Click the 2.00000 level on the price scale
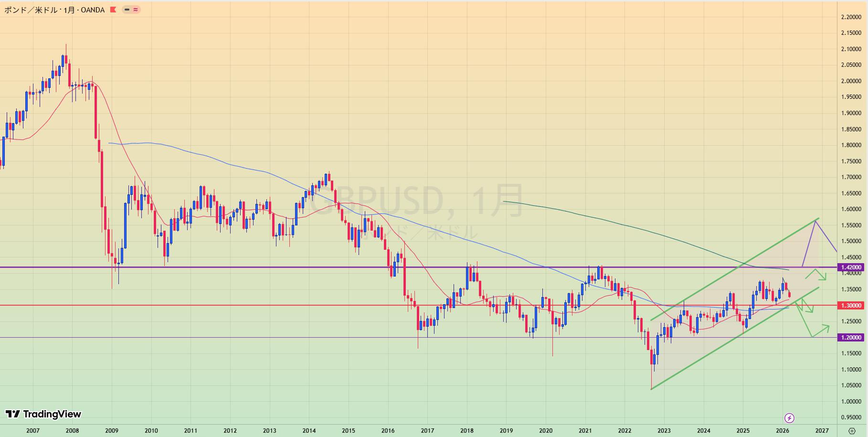The width and height of the screenshot is (868, 437). [x=851, y=81]
